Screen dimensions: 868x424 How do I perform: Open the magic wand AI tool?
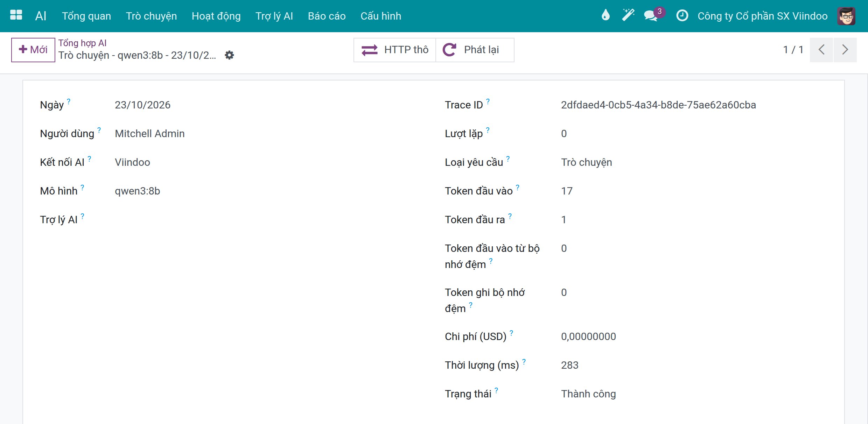628,15
